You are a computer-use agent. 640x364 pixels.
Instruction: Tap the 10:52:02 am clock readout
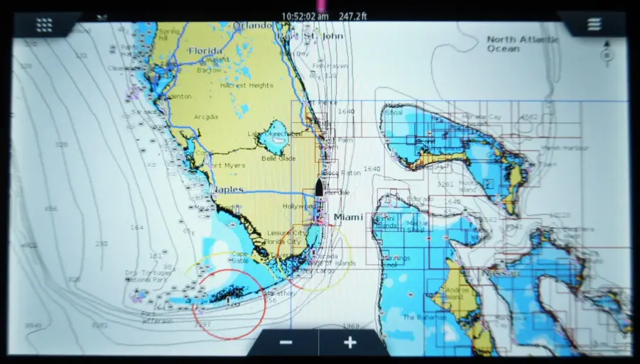[x=305, y=15]
